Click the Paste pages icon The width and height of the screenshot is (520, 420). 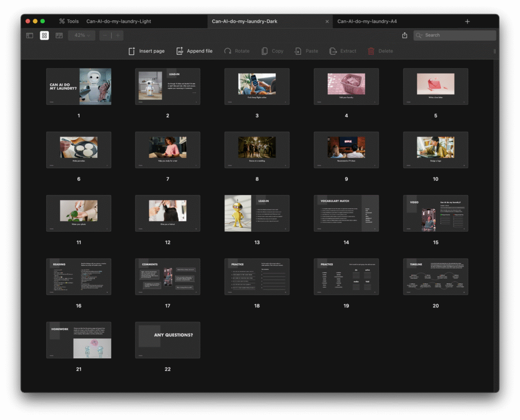pos(298,51)
